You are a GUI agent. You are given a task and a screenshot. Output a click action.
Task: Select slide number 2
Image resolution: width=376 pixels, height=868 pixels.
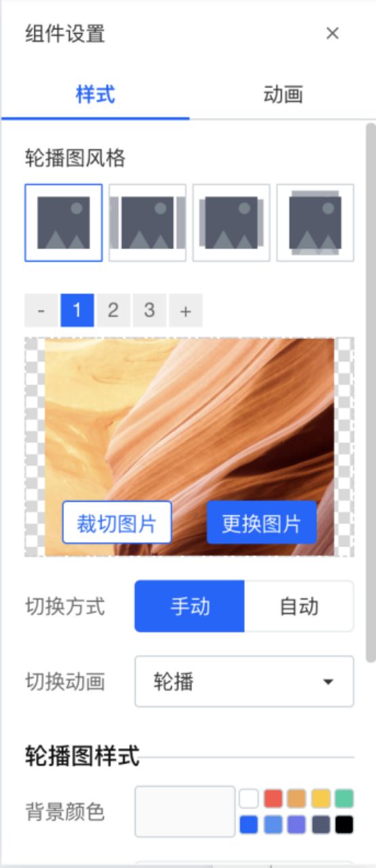(113, 311)
